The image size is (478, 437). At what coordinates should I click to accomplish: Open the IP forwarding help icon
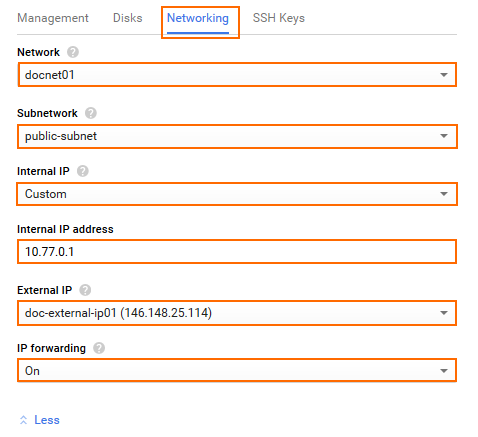(99, 348)
